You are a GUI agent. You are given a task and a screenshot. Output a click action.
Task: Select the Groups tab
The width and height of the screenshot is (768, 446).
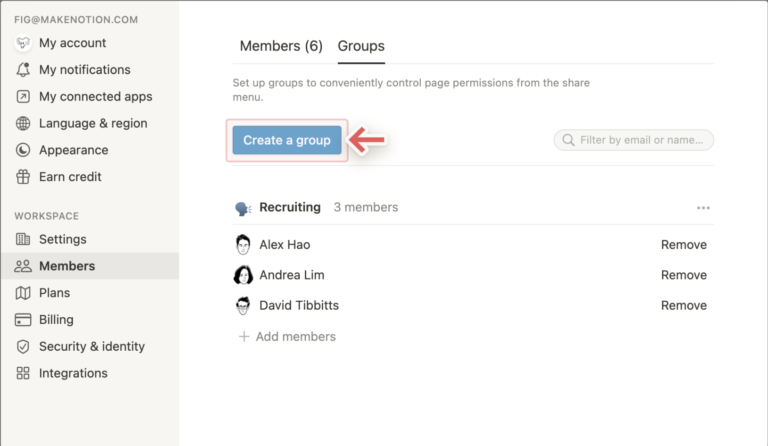[x=361, y=46]
